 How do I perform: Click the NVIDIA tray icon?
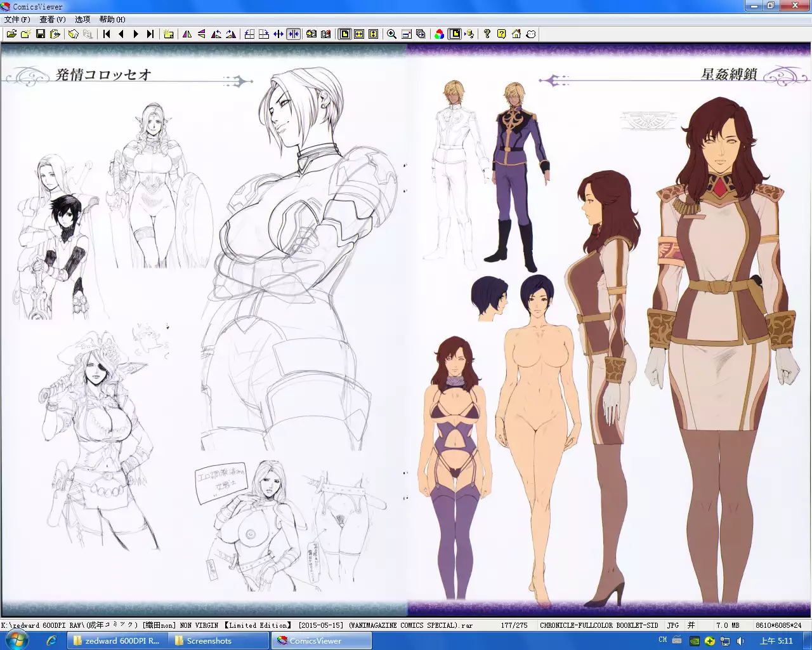click(695, 641)
